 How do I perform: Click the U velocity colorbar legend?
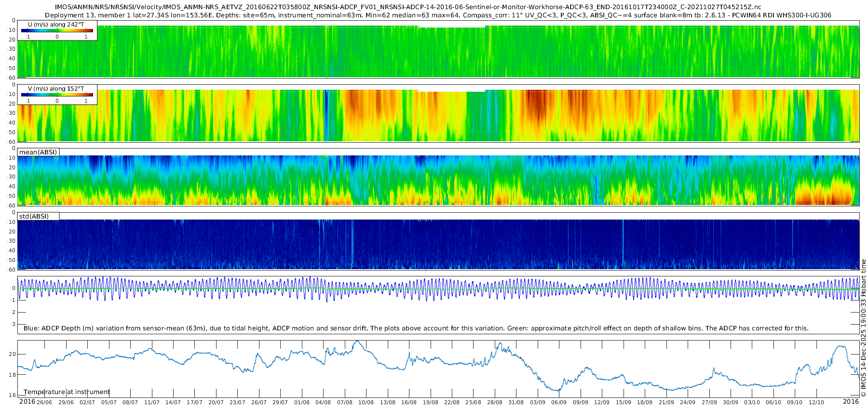[57, 30]
